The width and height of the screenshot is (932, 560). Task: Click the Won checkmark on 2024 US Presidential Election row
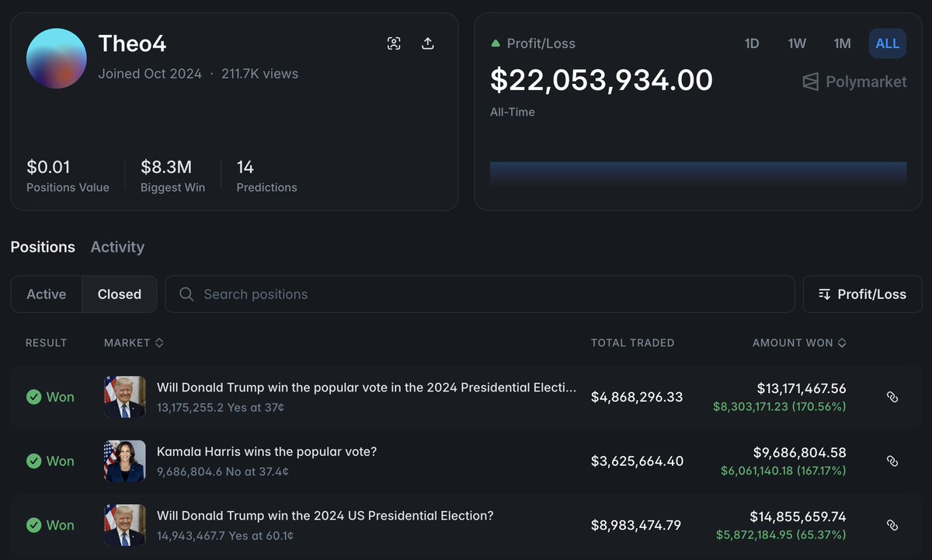pos(33,525)
